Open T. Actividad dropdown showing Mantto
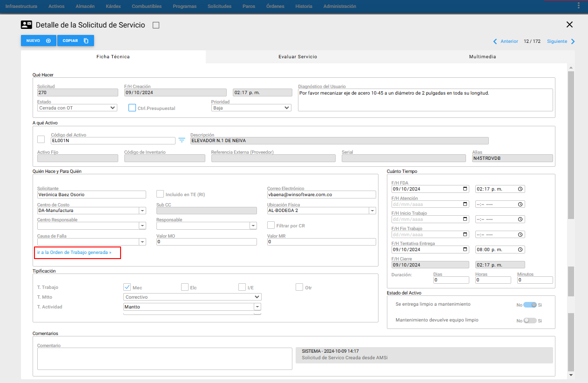This screenshot has height=383, width=588. 257,307
